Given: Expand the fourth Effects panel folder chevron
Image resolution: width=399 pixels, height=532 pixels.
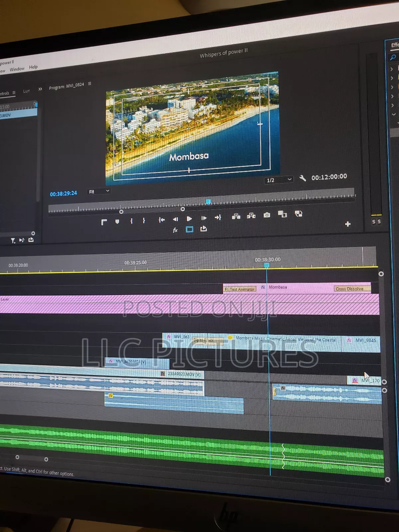Looking at the screenshot, I should click(392, 96).
